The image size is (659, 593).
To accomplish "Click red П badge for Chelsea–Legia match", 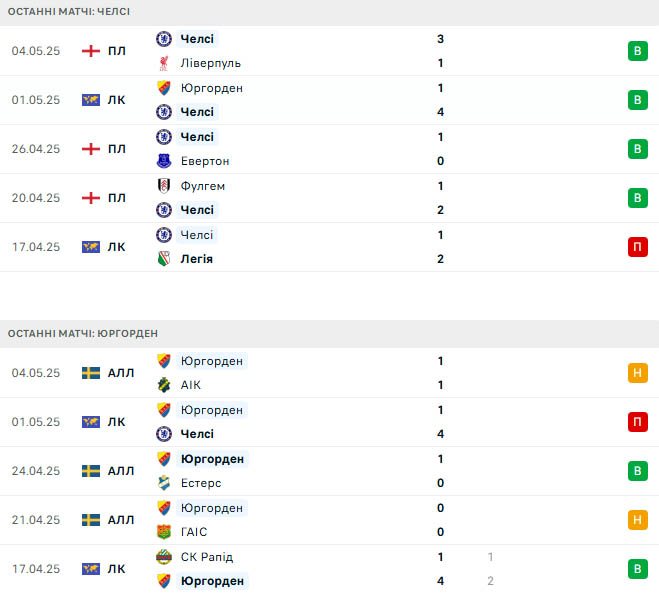I will click(x=638, y=247).
